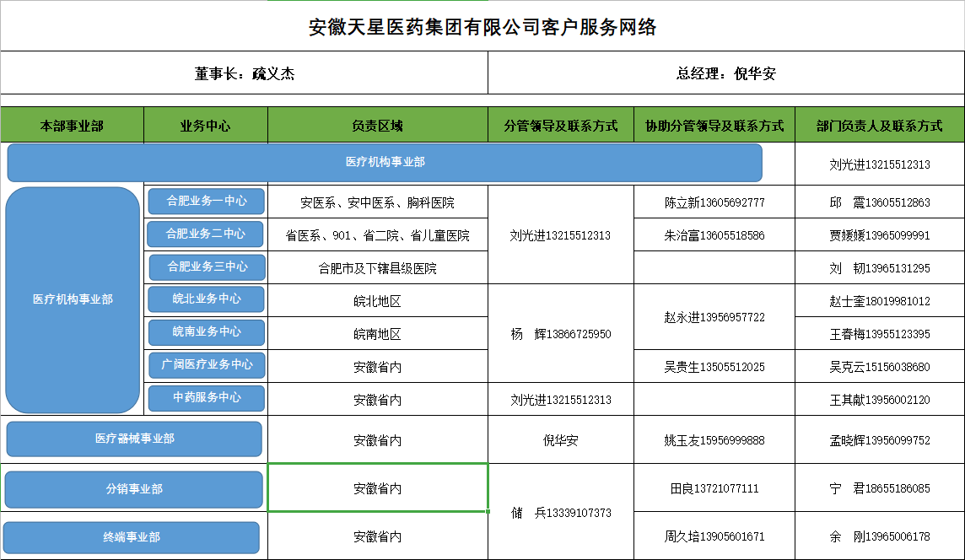Click the title 安徽天星医药集团有限公司客户服务网络
Image resolution: width=965 pixels, height=560 pixels.
482,27
